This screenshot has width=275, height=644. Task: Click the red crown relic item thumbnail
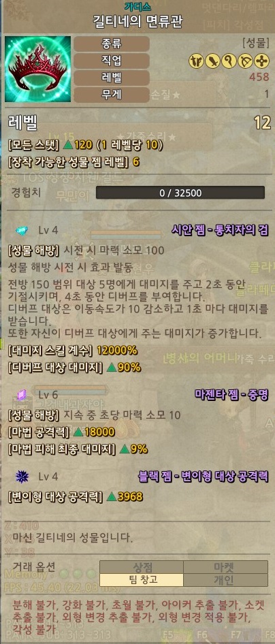[37, 69]
